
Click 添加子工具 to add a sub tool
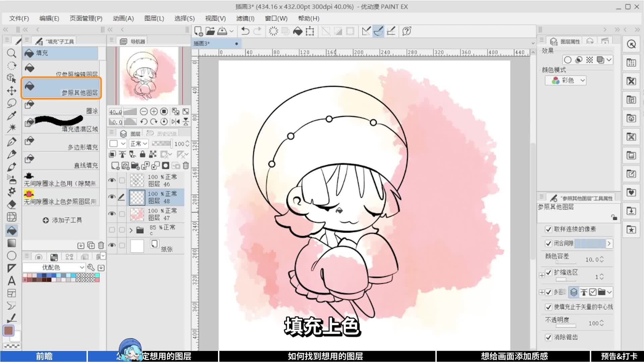point(62,220)
